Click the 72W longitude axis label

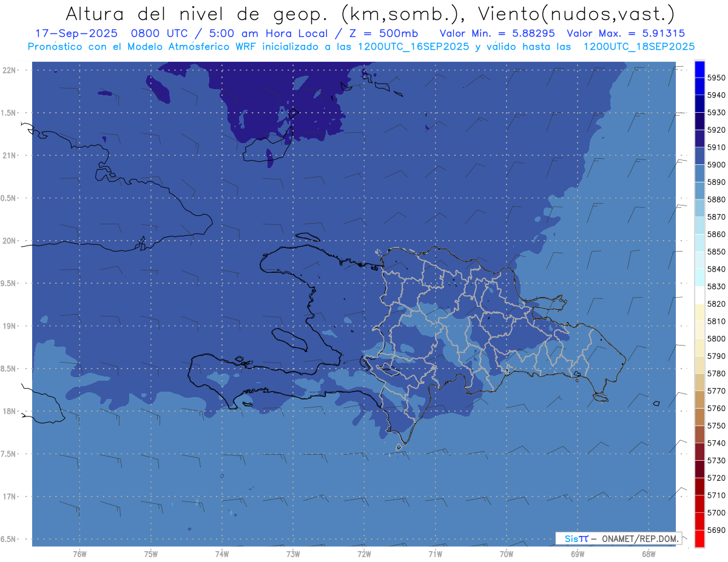364,554
